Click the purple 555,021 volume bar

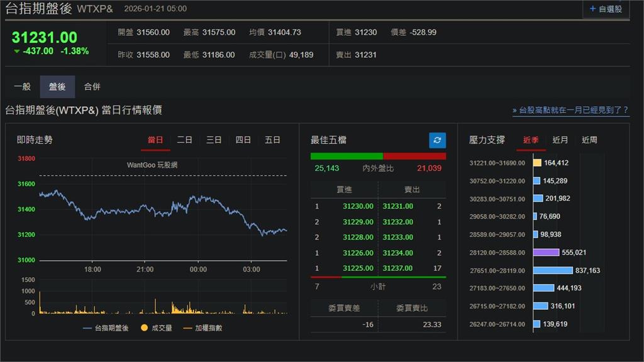(545, 252)
